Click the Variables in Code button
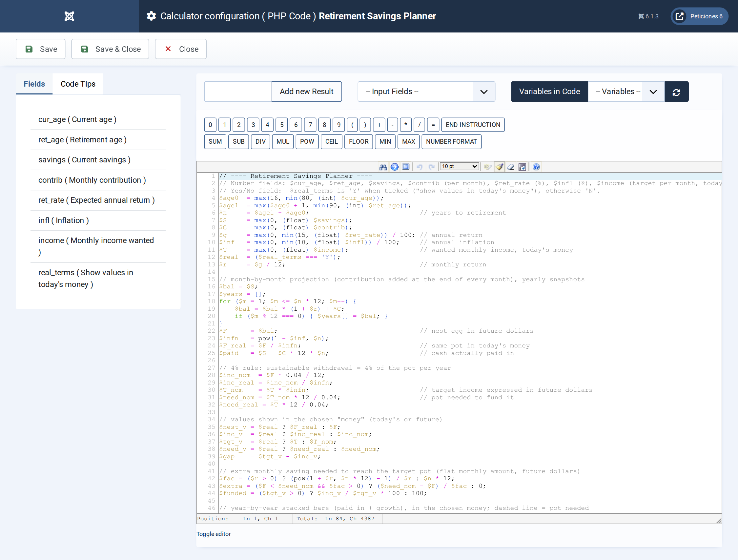This screenshot has height=560, width=738. (x=549, y=92)
